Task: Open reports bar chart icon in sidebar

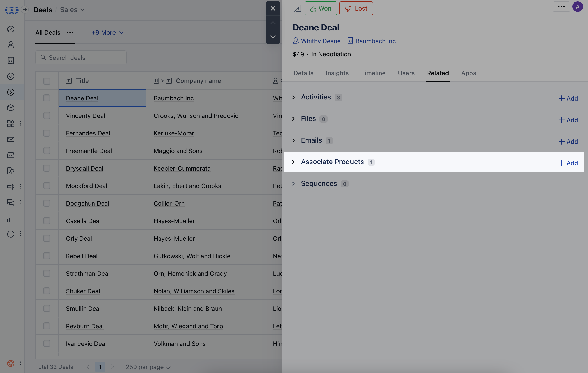Action: pos(11,218)
